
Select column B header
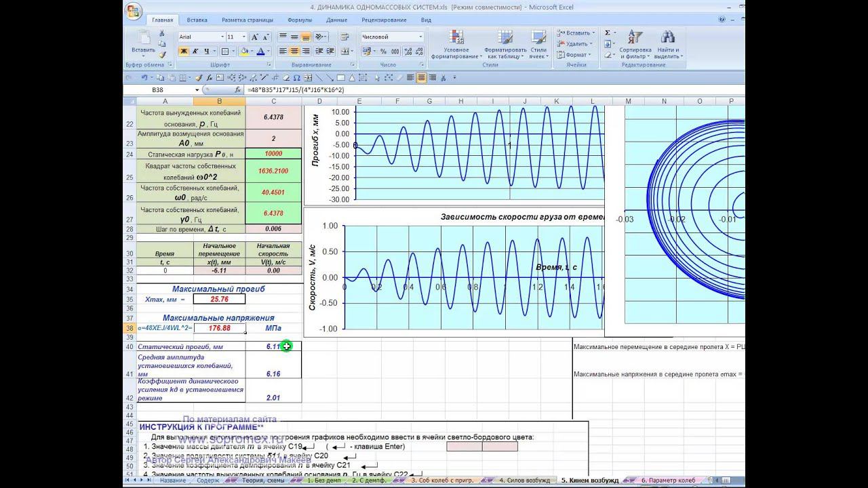tap(219, 101)
